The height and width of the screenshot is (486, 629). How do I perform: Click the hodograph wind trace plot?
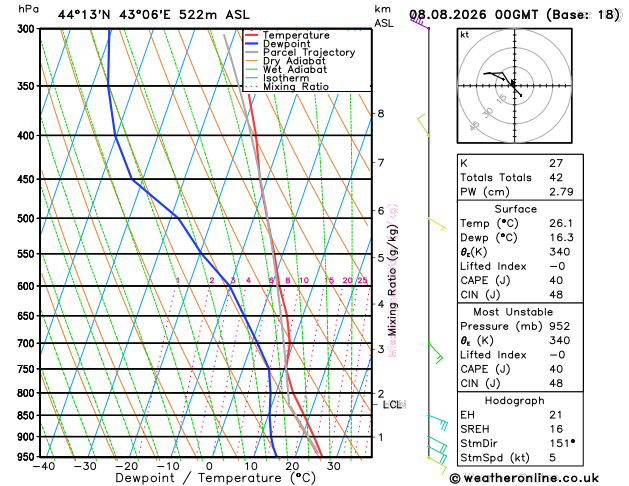(502, 83)
